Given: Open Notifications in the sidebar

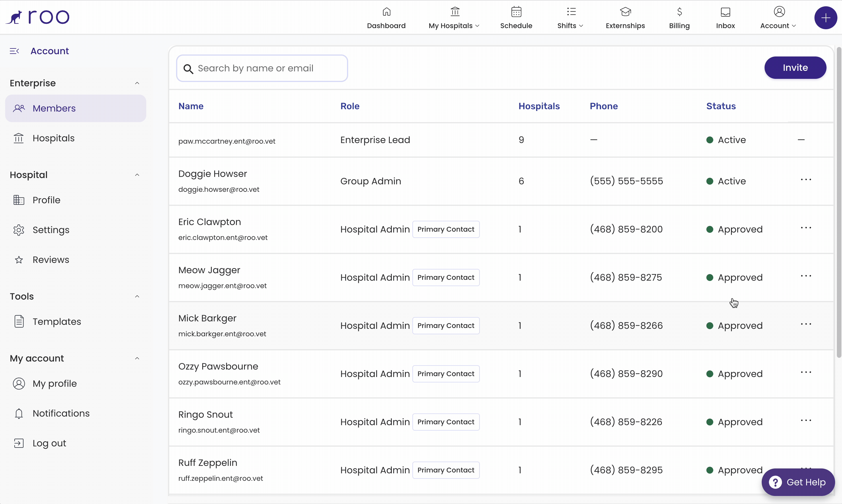Looking at the screenshot, I should tap(61, 413).
